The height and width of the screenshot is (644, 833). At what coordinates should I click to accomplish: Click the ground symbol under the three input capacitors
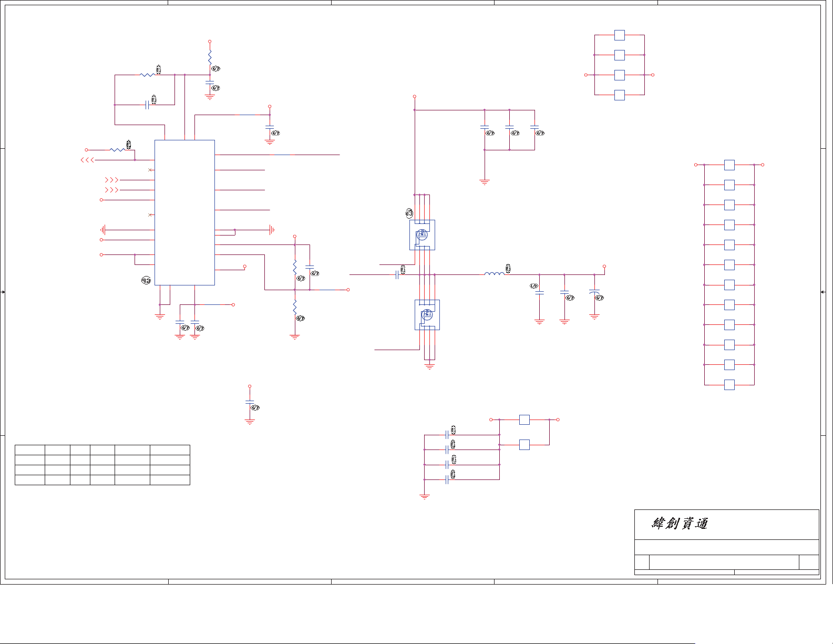(485, 182)
